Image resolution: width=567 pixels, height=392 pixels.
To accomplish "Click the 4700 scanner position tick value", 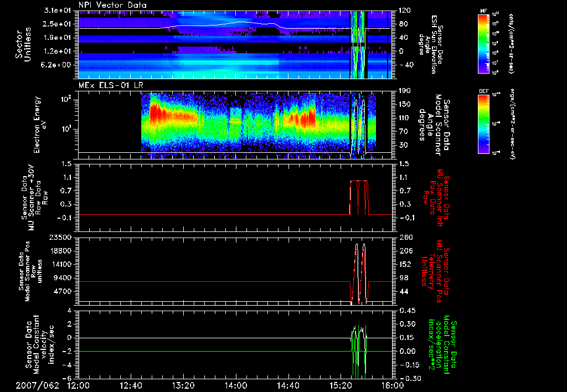I will [63, 291].
